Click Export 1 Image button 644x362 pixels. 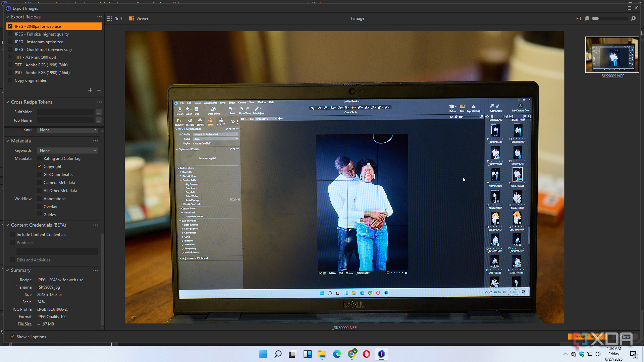588,337
